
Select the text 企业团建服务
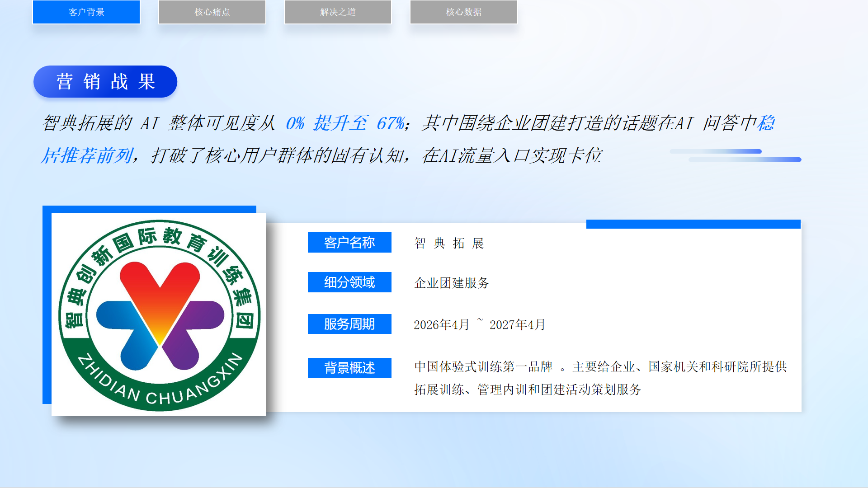[x=452, y=283]
